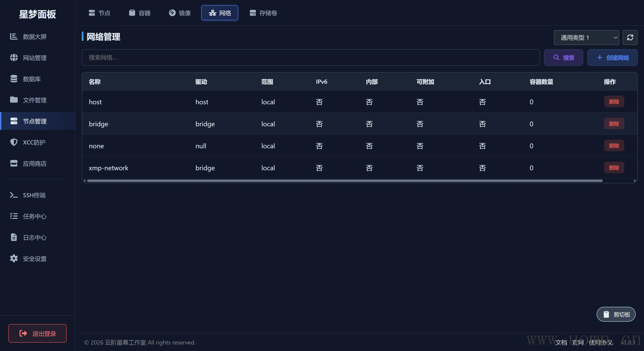Open the 安全设置 gear icon

pos(14,258)
